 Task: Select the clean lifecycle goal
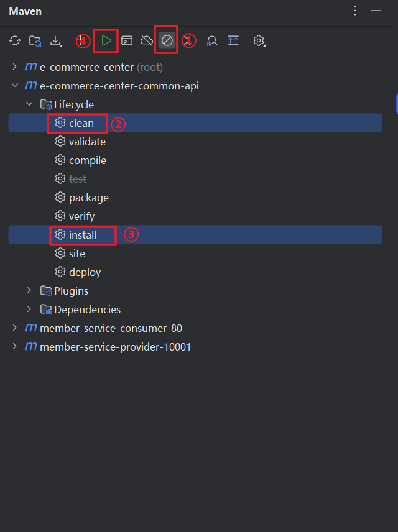(x=81, y=123)
